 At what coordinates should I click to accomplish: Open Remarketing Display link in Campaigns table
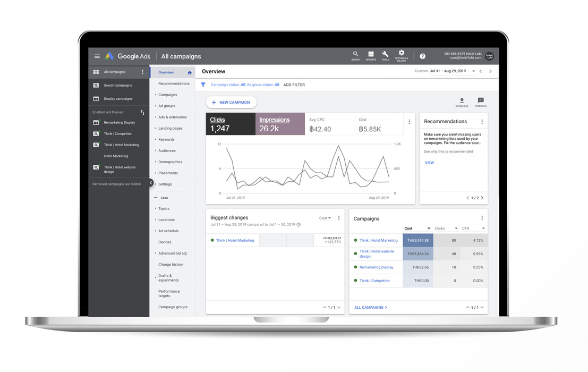(x=376, y=267)
